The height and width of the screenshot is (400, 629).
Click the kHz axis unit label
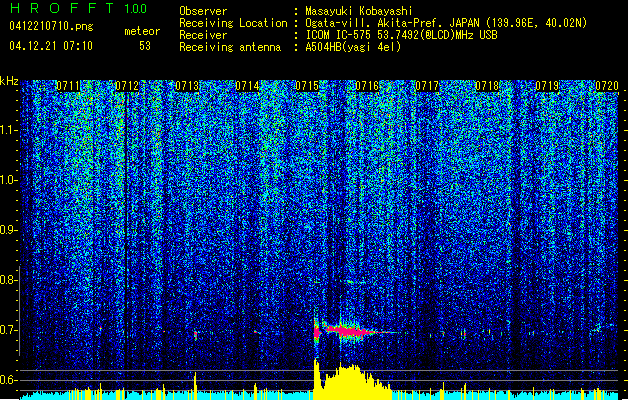pyautogui.click(x=9, y=81)
